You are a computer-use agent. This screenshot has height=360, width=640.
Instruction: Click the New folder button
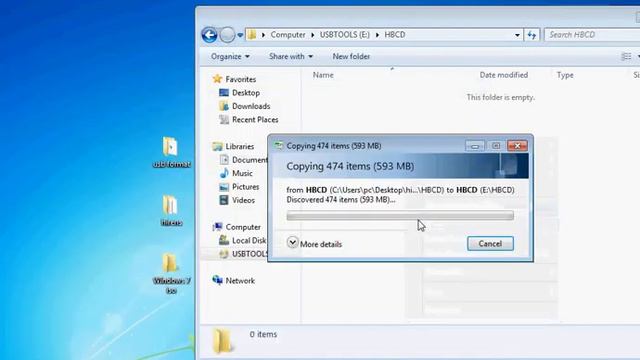click(x=351, y=56)
